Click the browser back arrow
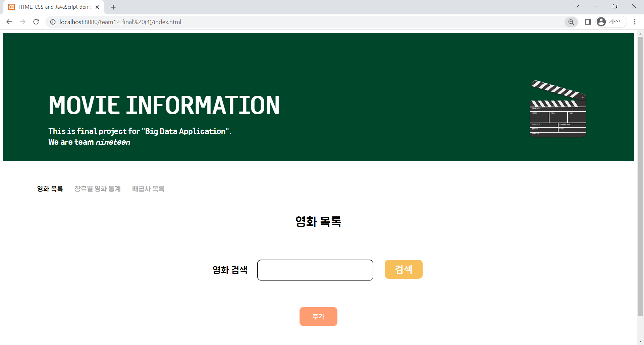 9,22
